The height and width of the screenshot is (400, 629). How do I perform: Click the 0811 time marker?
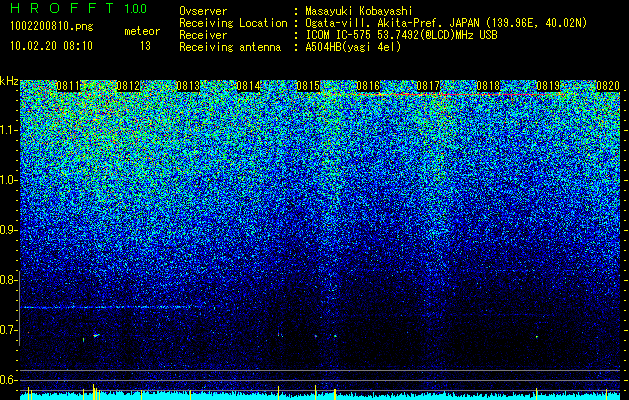(x=68, y=86)
